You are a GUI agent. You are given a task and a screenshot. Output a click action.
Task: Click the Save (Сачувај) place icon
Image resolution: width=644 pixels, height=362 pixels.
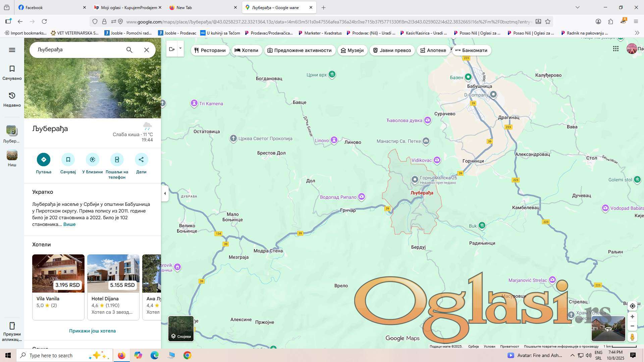tap(68, 160)
